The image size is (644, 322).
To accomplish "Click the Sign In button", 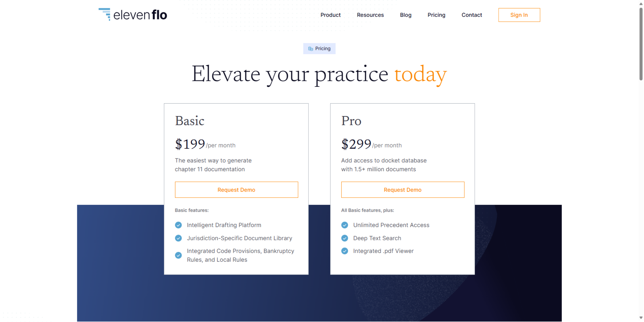I will 519,14.
